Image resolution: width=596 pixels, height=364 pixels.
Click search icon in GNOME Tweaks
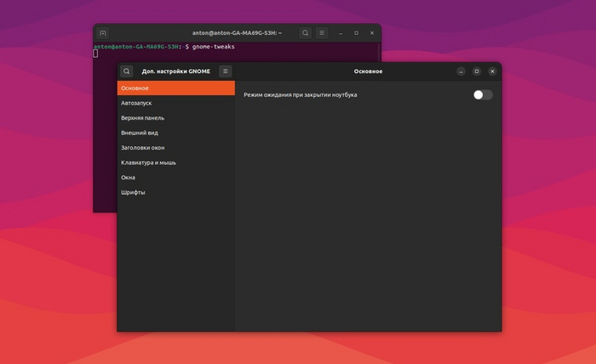pos(127,71)
